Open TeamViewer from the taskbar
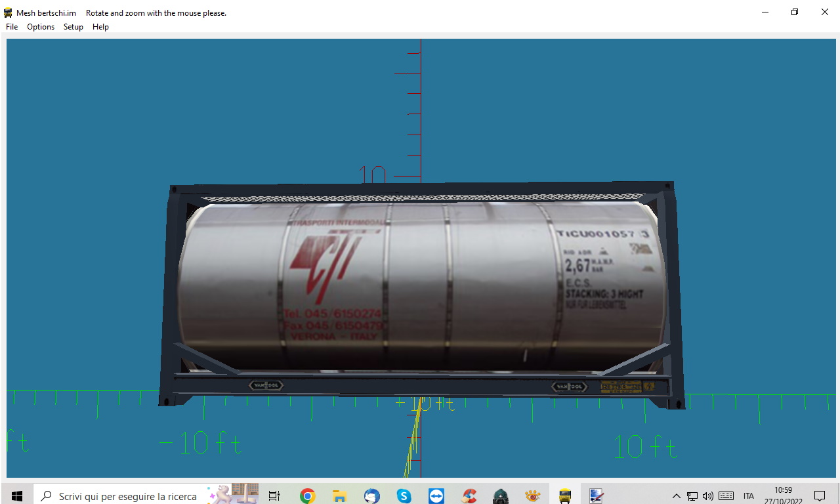This screenshot has width=840, height=504. pos(436,496)
